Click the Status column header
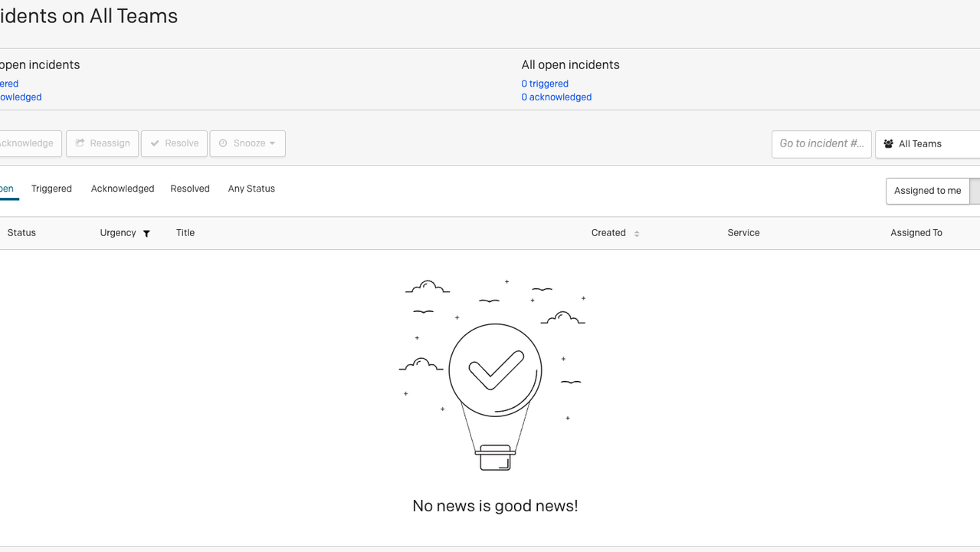The width and height of the screenshot is (980, 552). pos(21,233)
